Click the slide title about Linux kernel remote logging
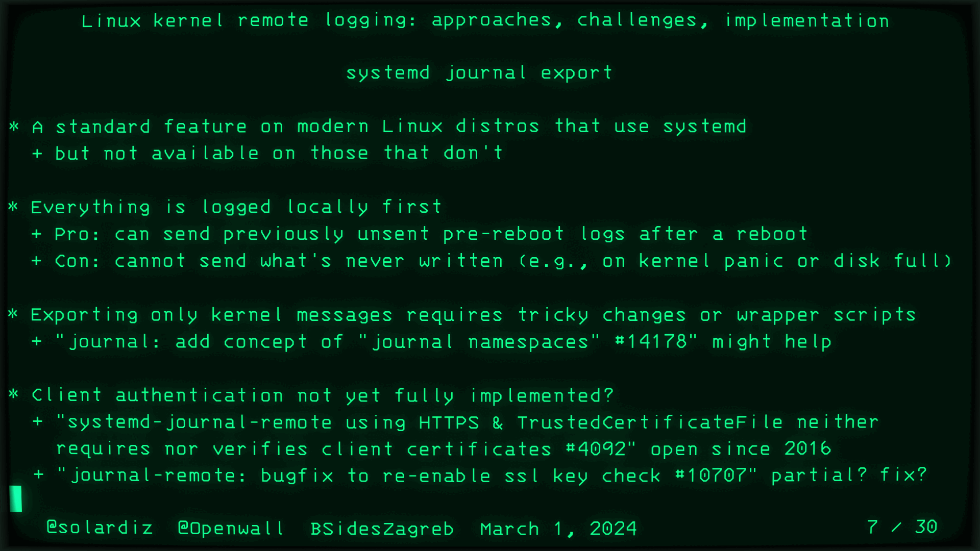 [485, 20]
